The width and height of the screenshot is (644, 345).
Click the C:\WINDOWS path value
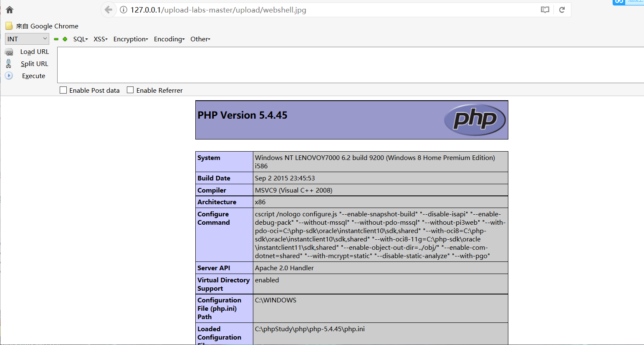click(275, 300)
